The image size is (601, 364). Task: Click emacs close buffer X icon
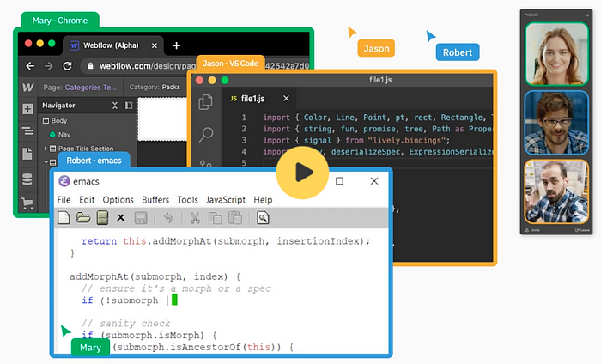(120, 218)
